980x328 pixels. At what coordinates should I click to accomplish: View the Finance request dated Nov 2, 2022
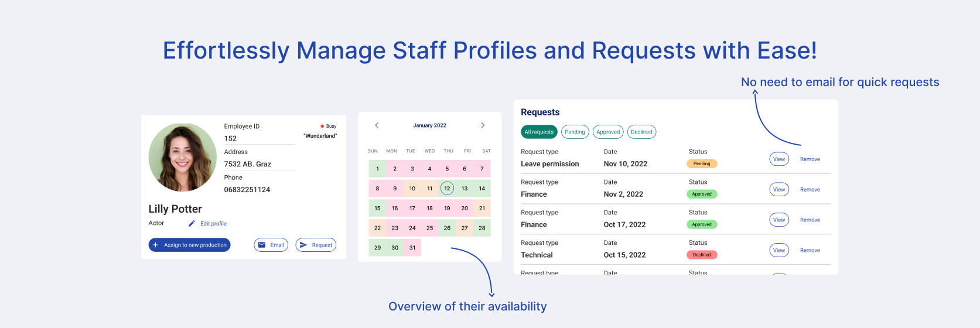778,190
